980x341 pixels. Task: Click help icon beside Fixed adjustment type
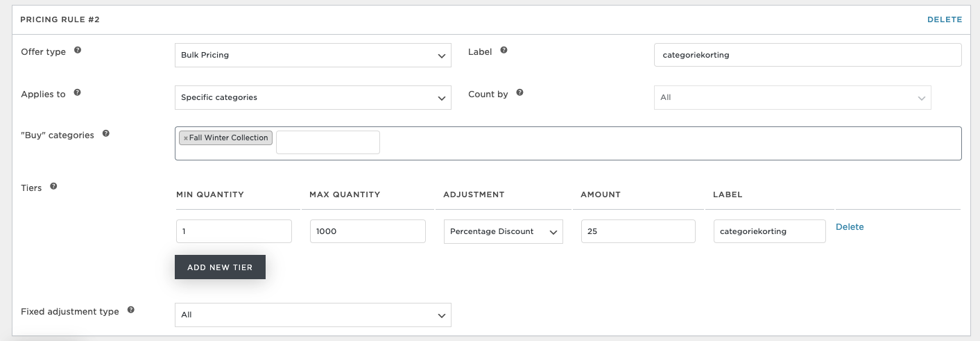pos(131,310)
